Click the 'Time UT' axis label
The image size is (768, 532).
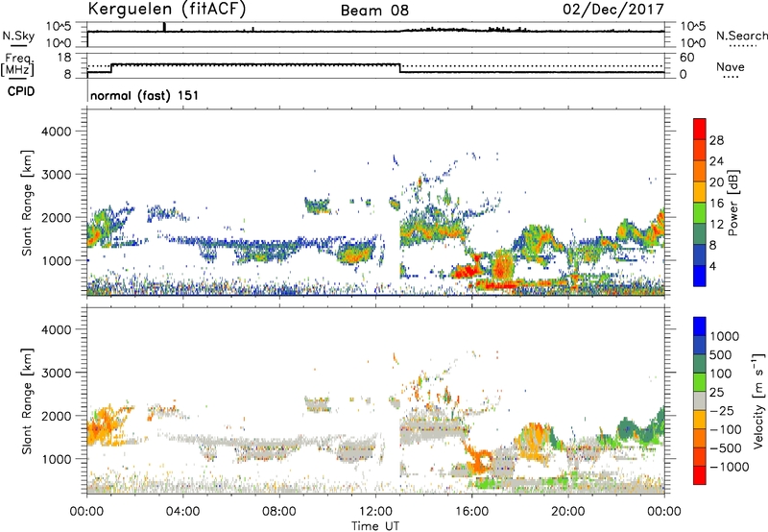tap(375, 526)
